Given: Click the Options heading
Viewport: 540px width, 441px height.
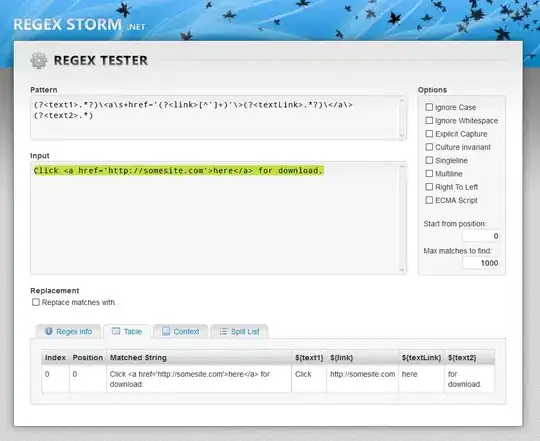Looking at the screenshot, I should coord(432,90).
